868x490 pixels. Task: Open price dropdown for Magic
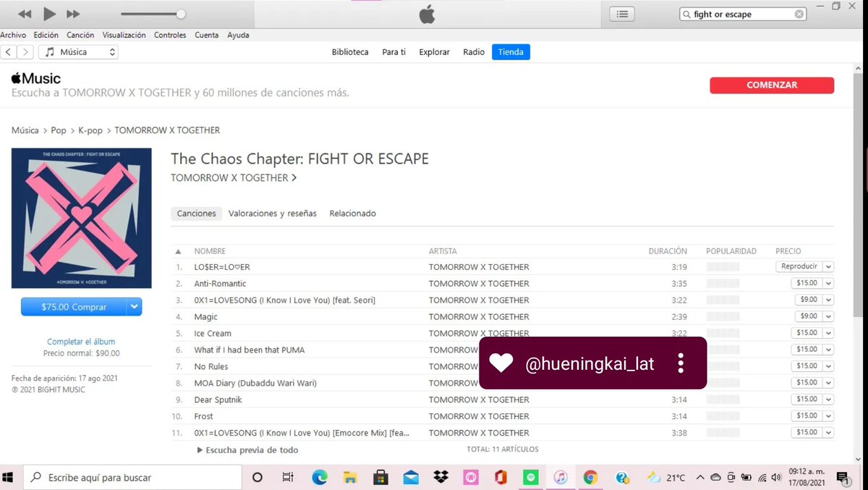click(828, 316)
